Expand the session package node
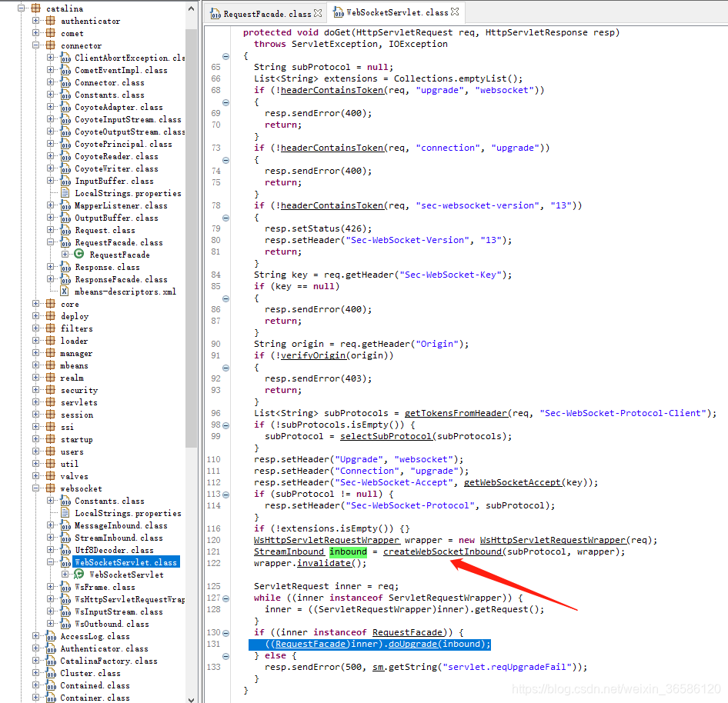The height and width of the screenshot is (703, 728). 35,414
